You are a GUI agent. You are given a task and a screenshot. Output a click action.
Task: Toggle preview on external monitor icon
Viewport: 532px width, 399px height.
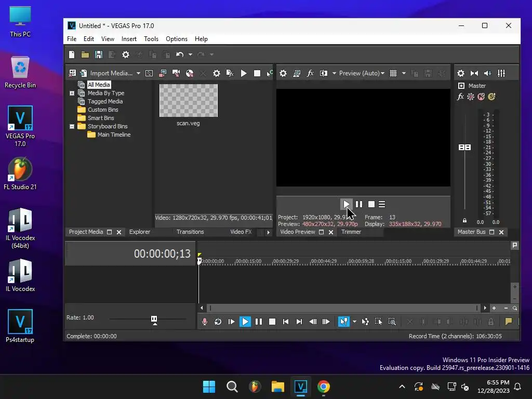point(297,73)
